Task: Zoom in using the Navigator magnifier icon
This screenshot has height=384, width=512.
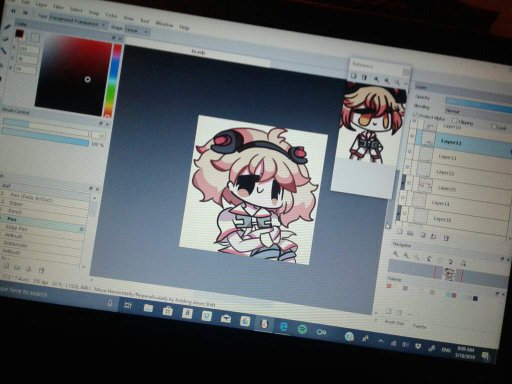Action: pyautogui.click(x=395, y=254)
